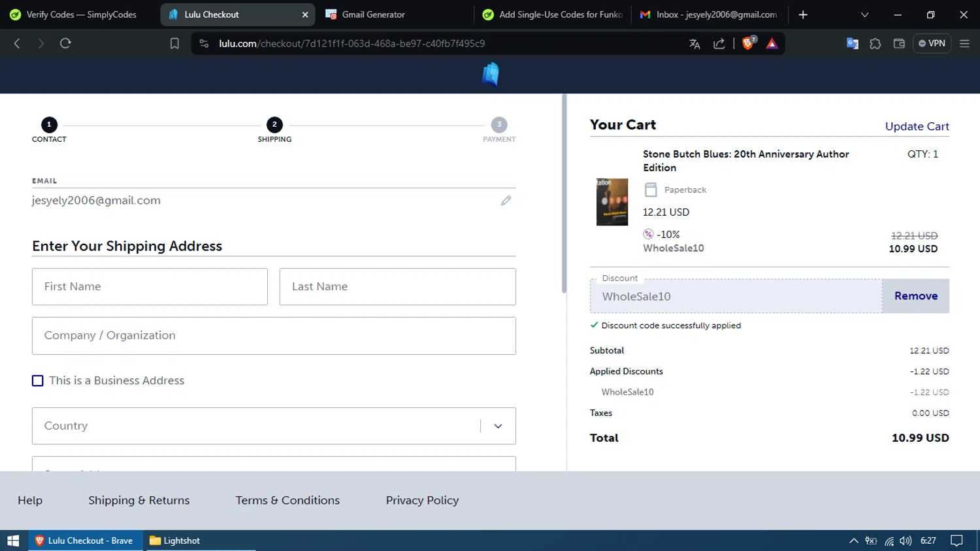Click the Discount code successfully applied message
Image resolution: width=980 pixels, height=551 pixels.
click(x=671, y=326)
